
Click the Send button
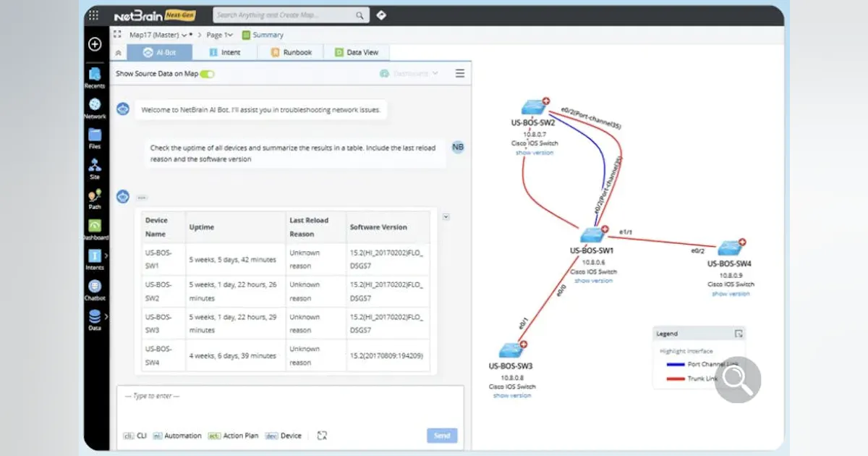[x=441, y=435]
